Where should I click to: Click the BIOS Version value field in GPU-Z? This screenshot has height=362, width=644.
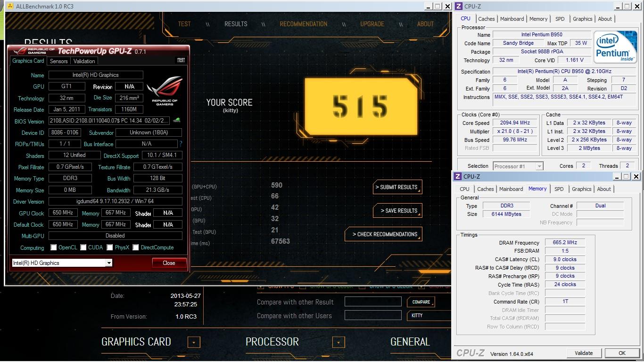coord(110,121)
